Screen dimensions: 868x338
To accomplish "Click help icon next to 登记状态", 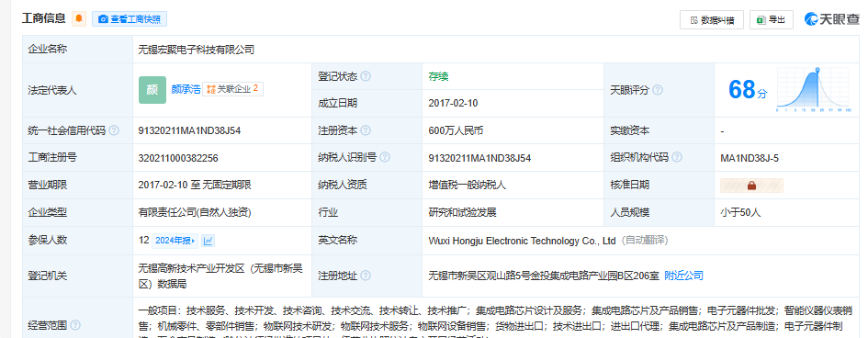I will click(x=366, y=76).
